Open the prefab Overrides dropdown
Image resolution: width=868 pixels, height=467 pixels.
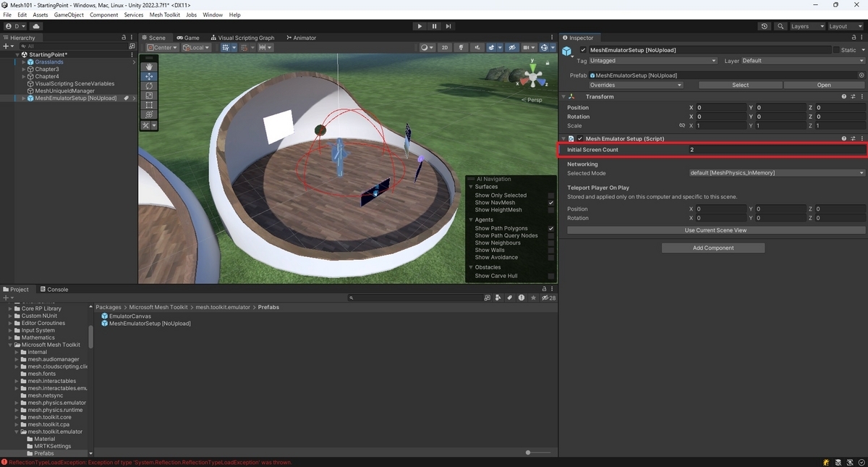point(636,85)
